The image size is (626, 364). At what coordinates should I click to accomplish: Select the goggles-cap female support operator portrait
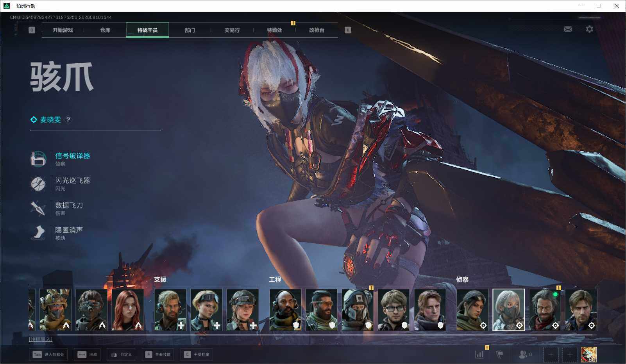point(243,310)
